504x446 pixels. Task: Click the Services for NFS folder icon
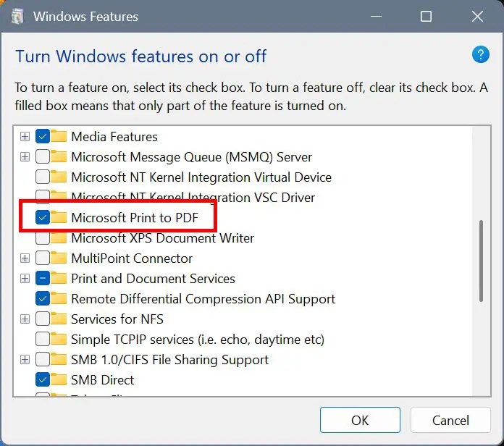coord(59,319)
